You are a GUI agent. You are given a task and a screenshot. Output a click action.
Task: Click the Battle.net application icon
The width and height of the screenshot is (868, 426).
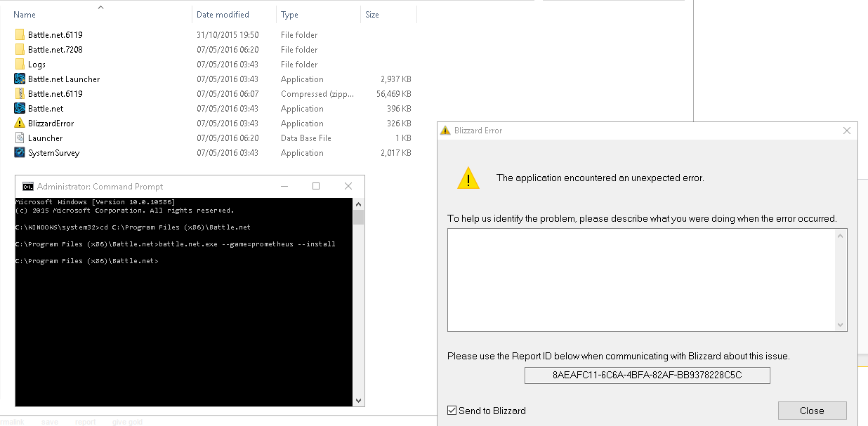(20, 109)
